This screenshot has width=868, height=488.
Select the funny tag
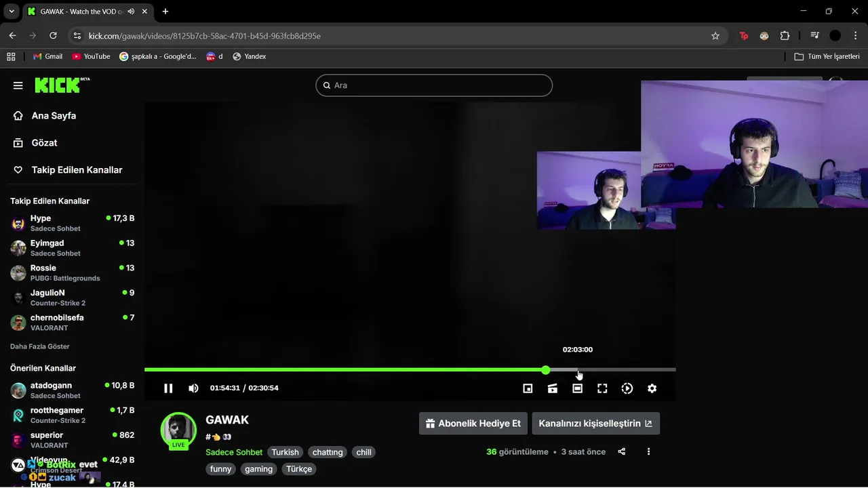pyautogui.click(x=221, y=469)
